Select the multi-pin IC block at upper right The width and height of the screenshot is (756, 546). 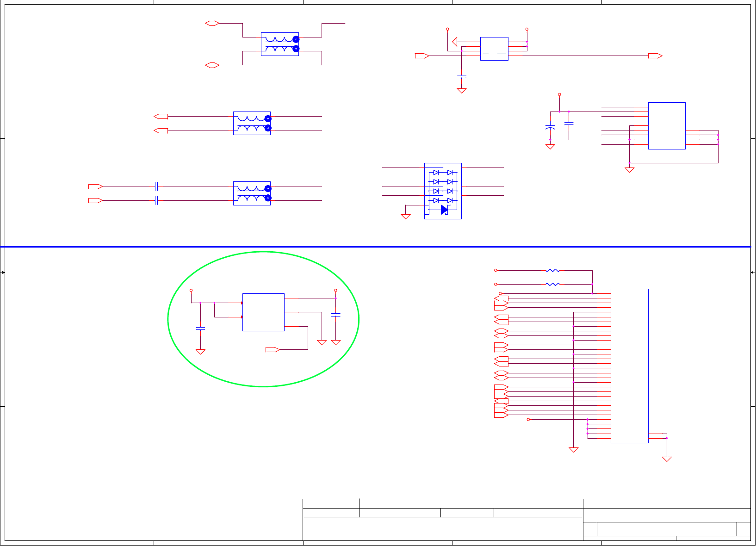[x=667, y=126]
